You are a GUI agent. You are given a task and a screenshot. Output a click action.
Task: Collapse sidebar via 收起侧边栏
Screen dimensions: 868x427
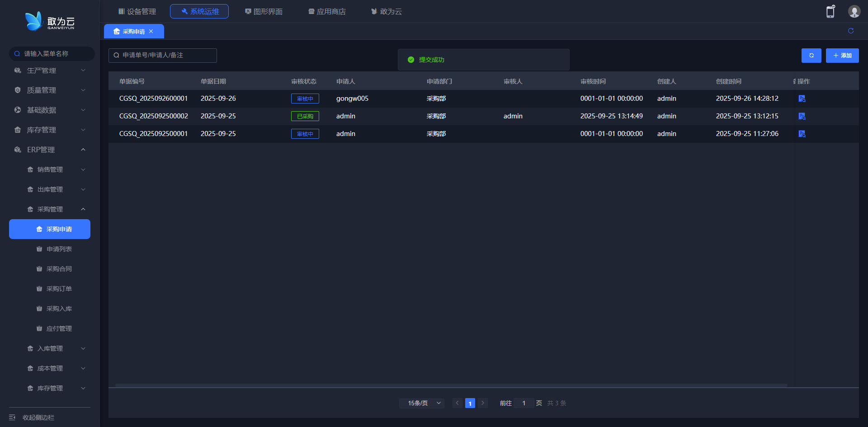coord(38,418)
